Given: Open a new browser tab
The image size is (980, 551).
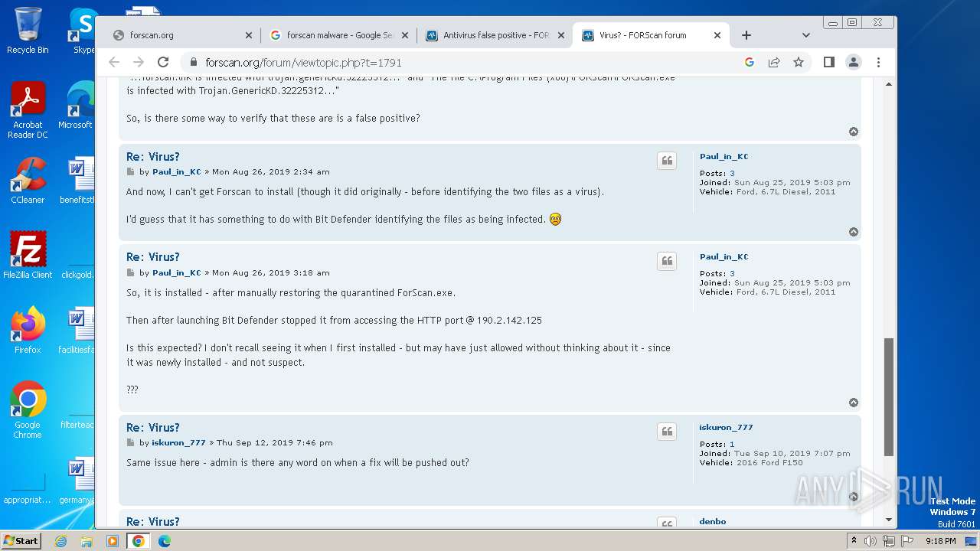Looking at the screenshot, I should (746, 35).
